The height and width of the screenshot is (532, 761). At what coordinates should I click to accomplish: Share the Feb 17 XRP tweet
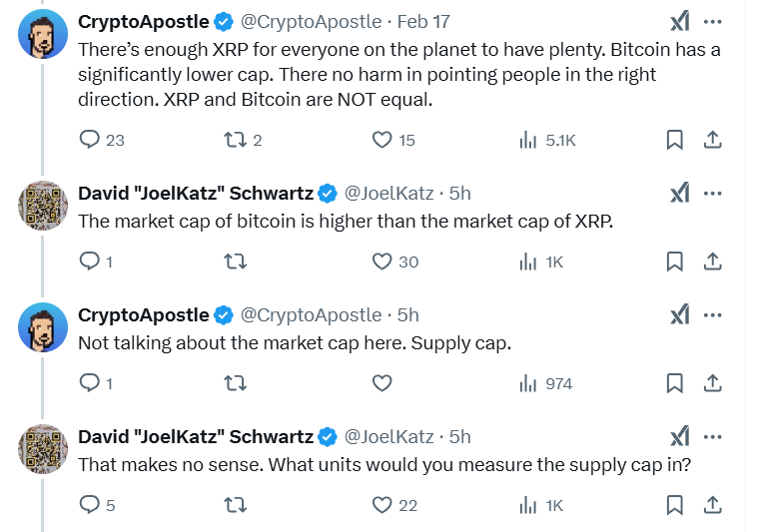pyautogui.click(x=713, y=140)
